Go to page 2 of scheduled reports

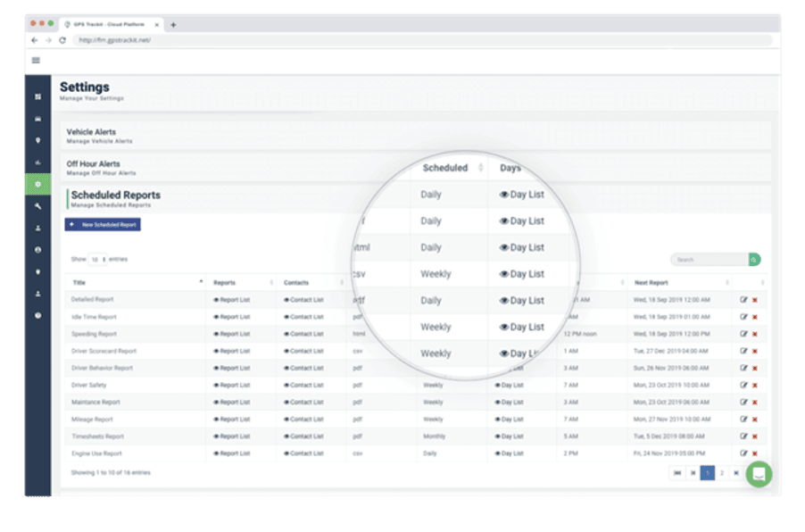pos(721,473)
